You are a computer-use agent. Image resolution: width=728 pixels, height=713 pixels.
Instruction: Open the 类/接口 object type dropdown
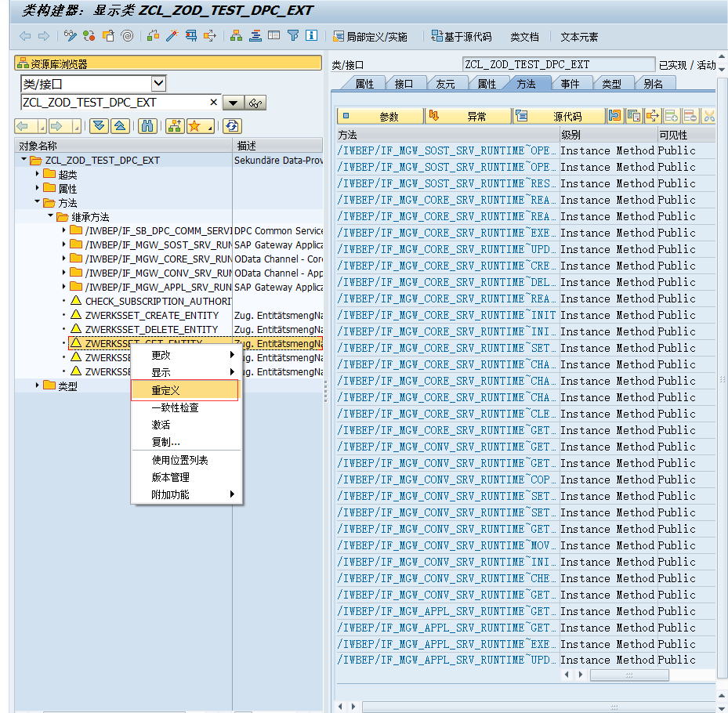point(158,84)
